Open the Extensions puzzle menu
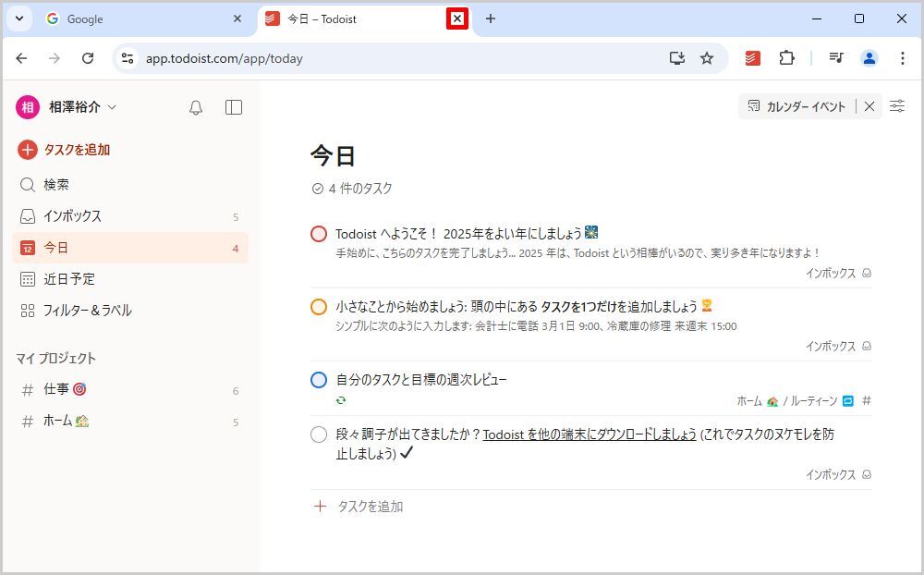Viewport: 924px width, 575px height. click(786, 58)
